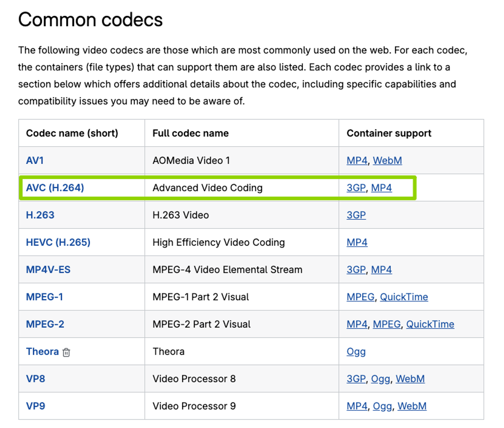Click WebM link in the VP9 row
The width and height of the screenshot is (504, 428).
412,406
